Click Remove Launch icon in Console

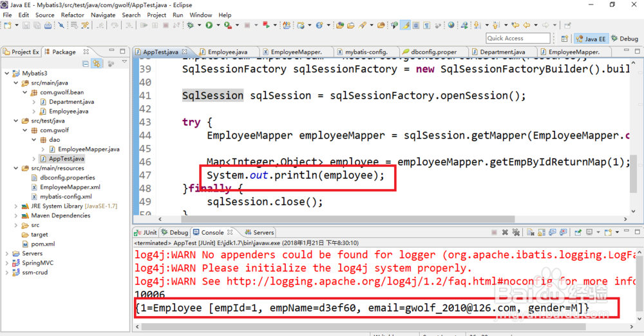tap(505, 232)
